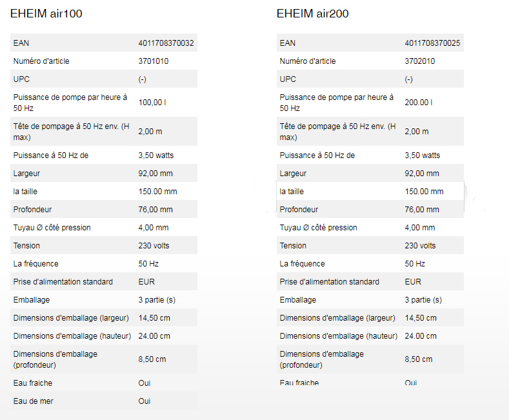Click air100 article number 3701010

pyautogui.click(x=154, y=61)
